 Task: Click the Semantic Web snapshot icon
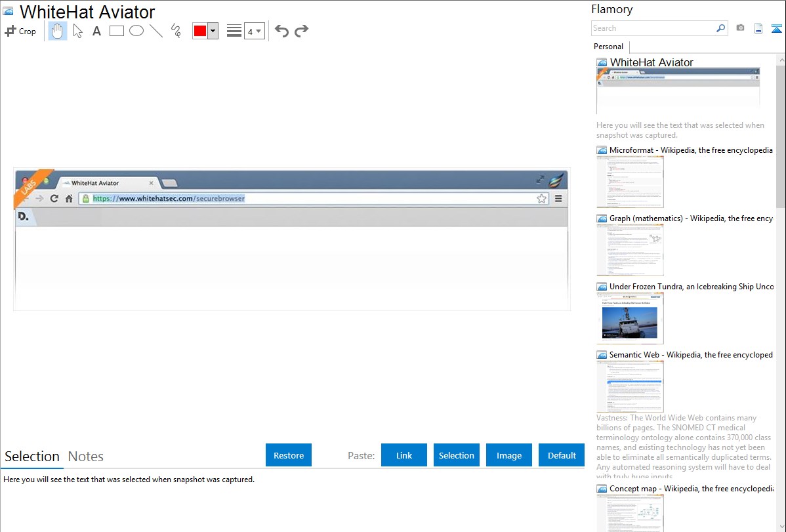click(x=602, y=354)
